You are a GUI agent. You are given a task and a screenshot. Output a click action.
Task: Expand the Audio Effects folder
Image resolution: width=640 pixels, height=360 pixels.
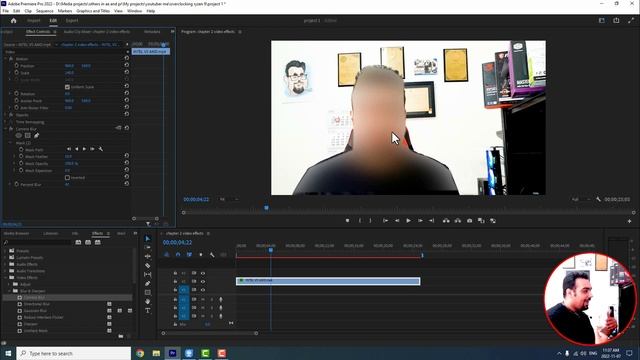click(5, 264)
